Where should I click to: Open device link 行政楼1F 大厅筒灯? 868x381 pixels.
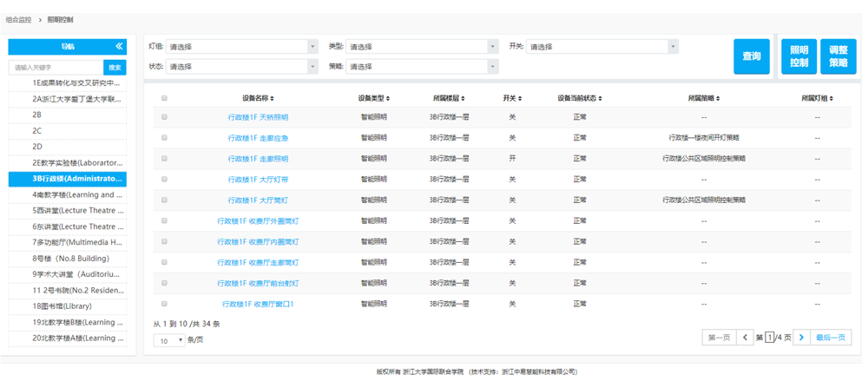click(258, 200)
